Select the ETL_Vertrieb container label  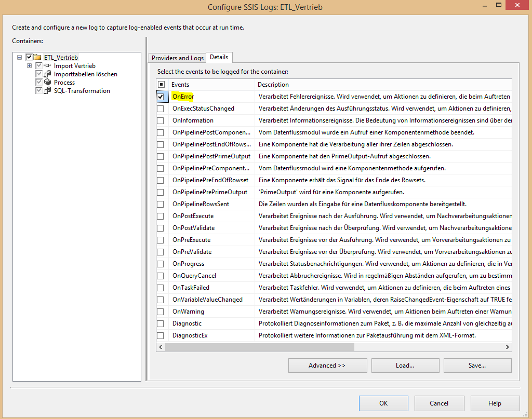pyautogui.click(x=61, y=57)
